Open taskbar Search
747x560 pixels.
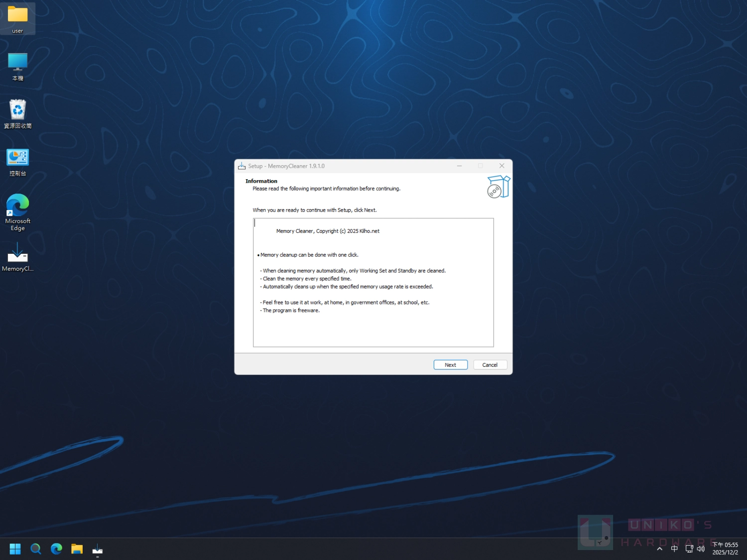click(36, 549)
